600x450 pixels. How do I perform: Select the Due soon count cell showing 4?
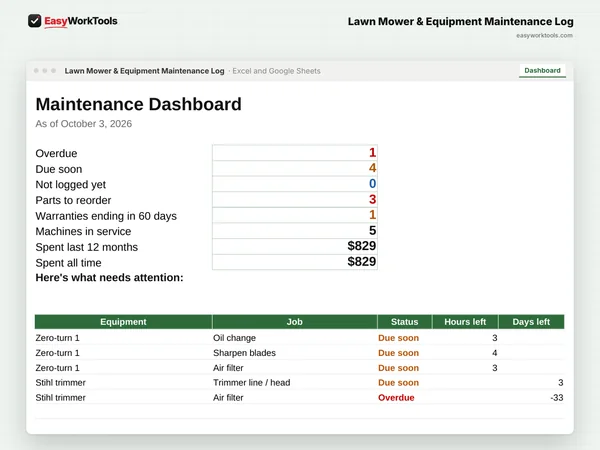[295, 168]
